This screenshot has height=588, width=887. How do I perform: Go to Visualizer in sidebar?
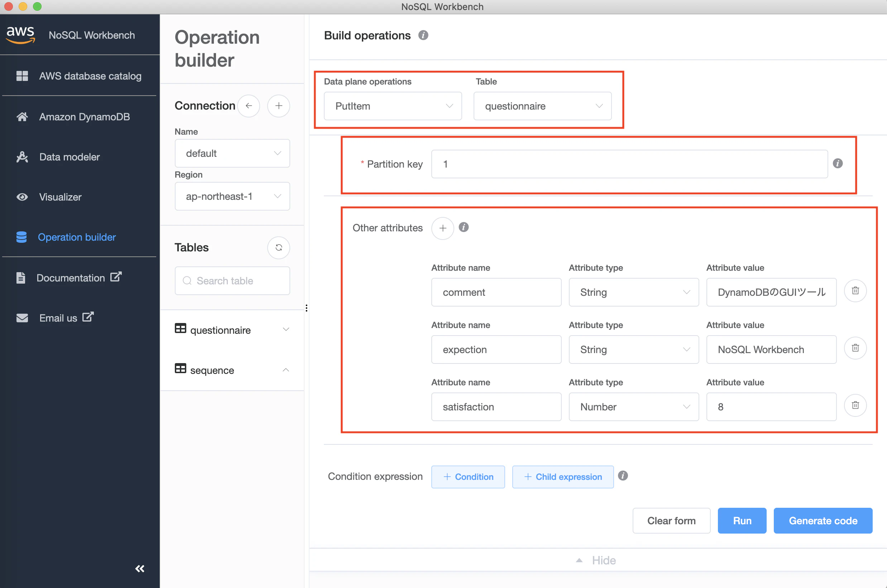pyautogui.click(x=60, y=197)
